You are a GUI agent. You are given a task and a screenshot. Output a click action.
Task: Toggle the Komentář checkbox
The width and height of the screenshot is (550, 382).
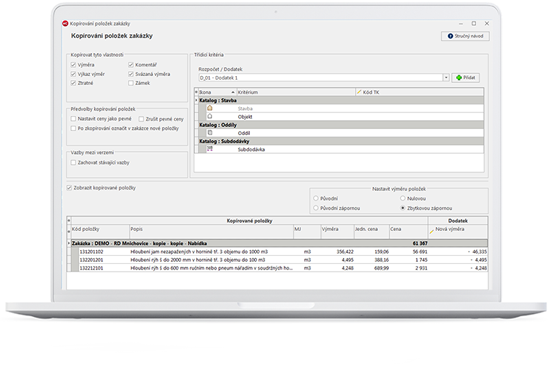[131, 65]
